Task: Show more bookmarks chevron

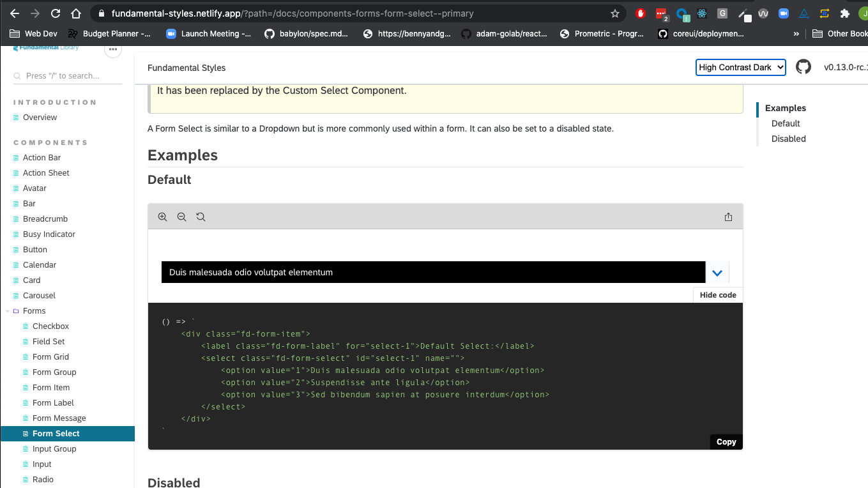Action: pyautogui.click(x=796, y=34)
